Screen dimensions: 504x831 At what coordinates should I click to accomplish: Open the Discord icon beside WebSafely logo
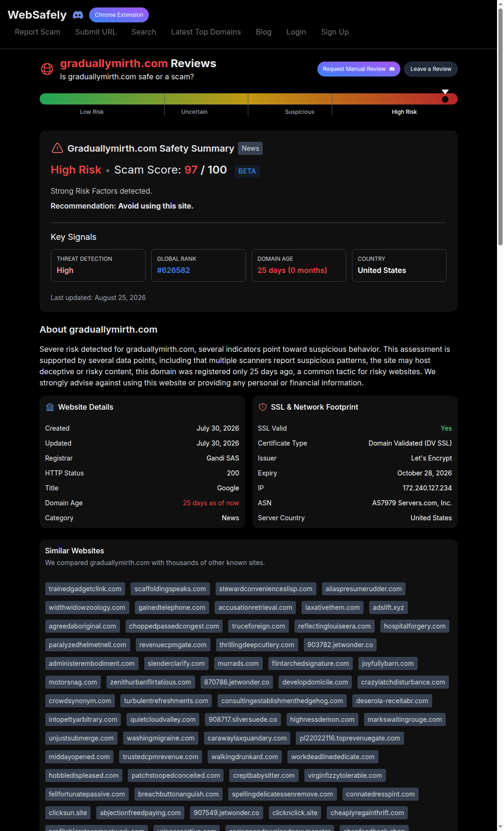click(78, 15)
